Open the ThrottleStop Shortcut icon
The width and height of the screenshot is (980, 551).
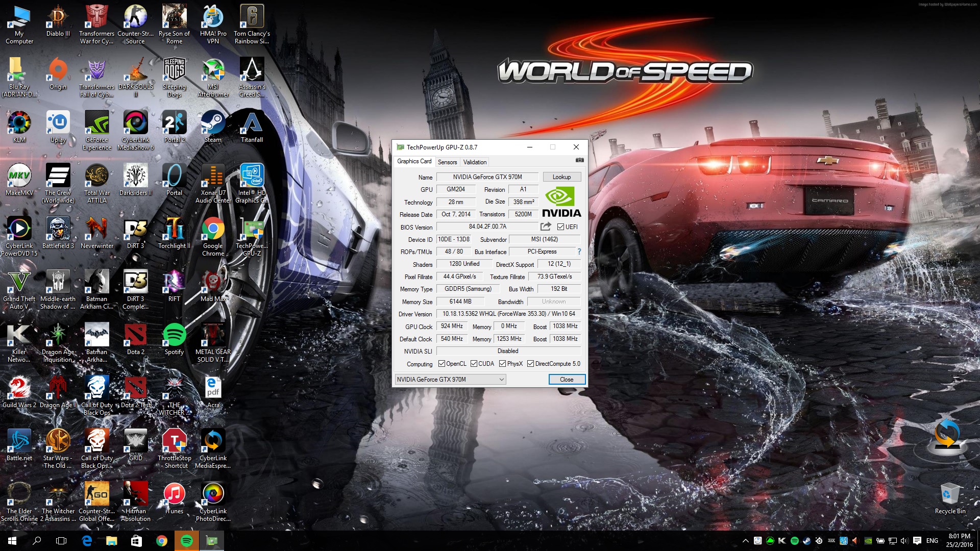(x=175, y=449)
